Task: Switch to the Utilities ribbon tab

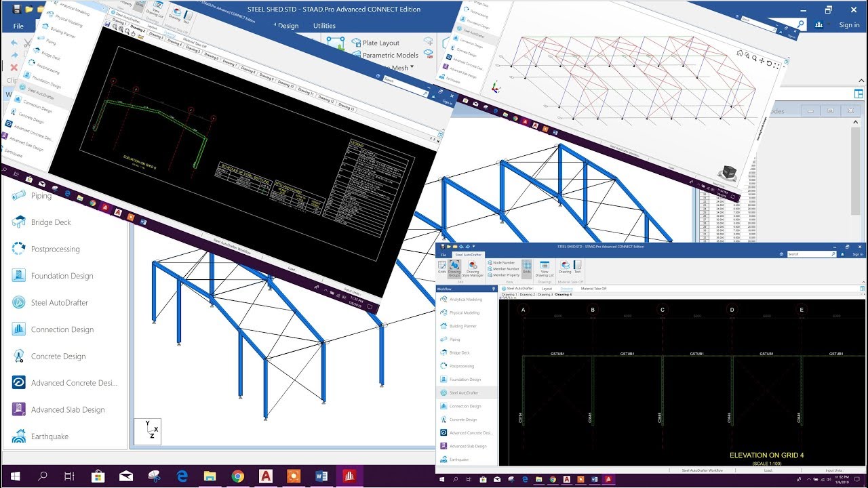Action: click(324, 26)
